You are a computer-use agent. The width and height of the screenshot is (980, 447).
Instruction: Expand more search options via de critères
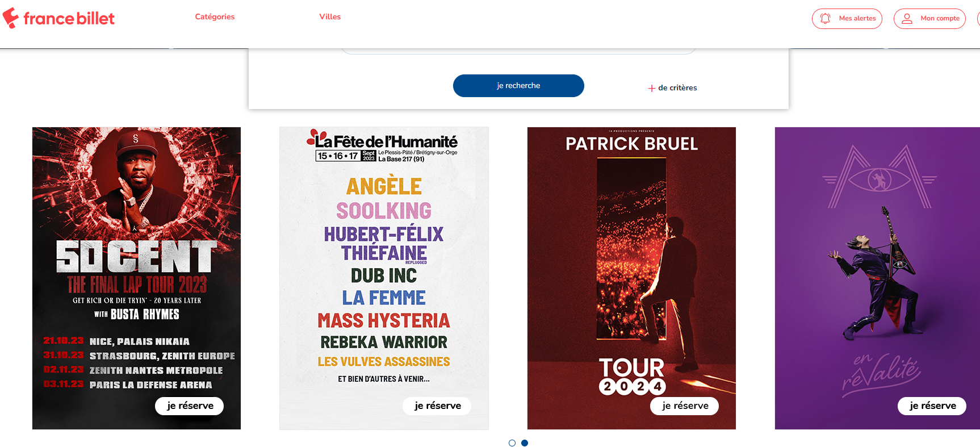[677, 88]
